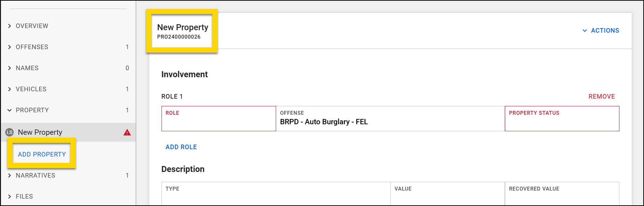Click the PROPERTY STATUS field
The width and height of the screenshot is (644, 206).
point(562,119)
